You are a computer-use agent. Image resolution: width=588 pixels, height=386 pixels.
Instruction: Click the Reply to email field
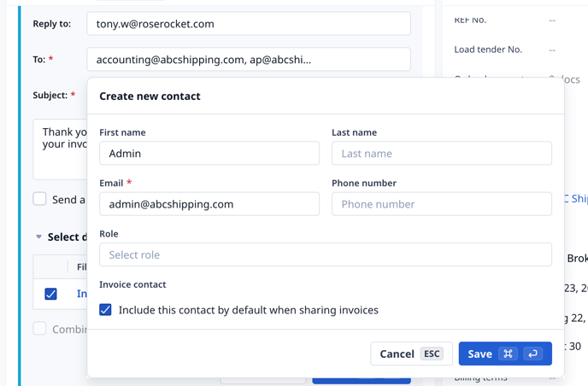[249, 24]
